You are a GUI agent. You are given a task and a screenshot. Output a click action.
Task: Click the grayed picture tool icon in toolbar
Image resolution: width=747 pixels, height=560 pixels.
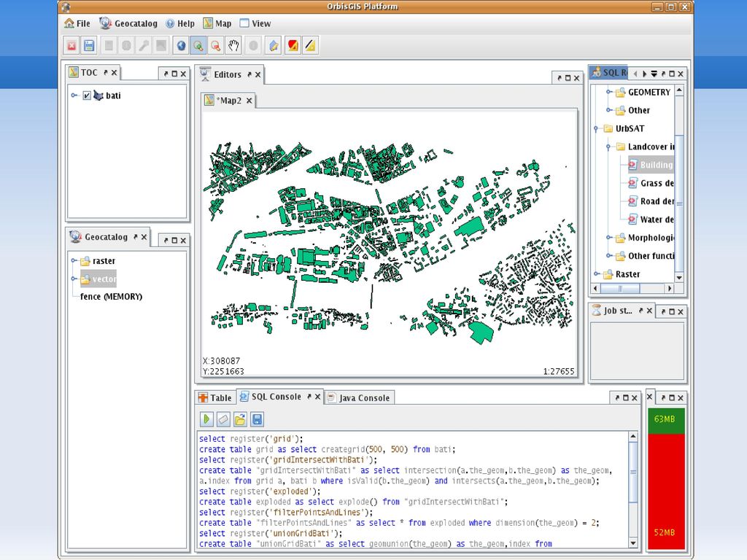[x=161, y=46]
